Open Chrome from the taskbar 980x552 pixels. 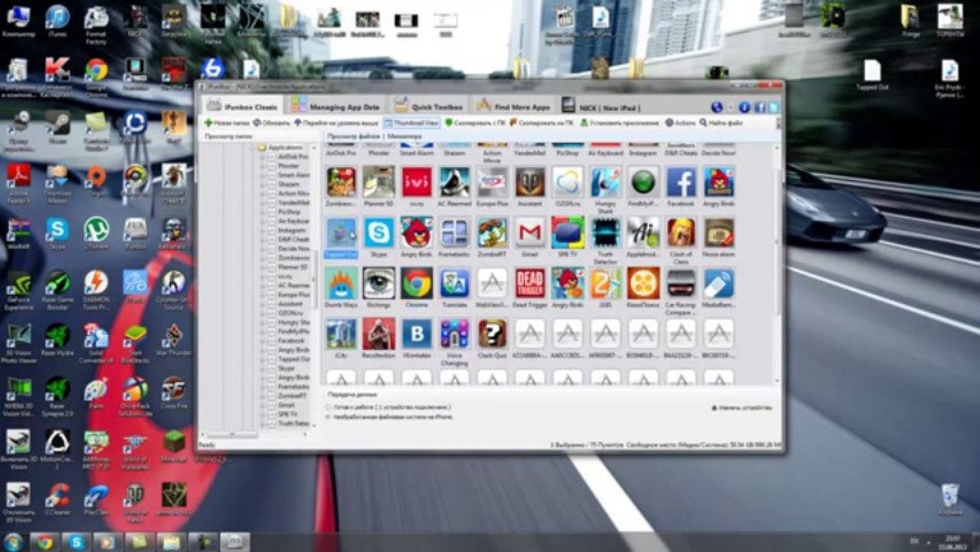[x=44, y=541]
